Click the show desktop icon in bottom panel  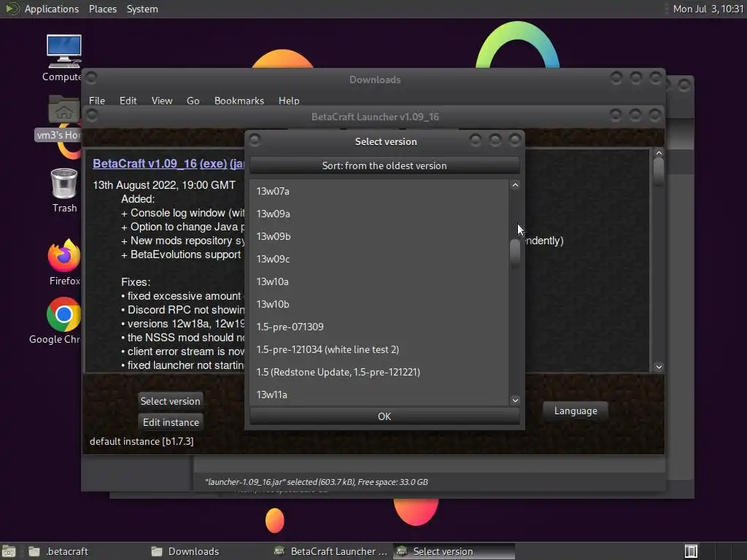pyautogui.click(x=9, y=551)
